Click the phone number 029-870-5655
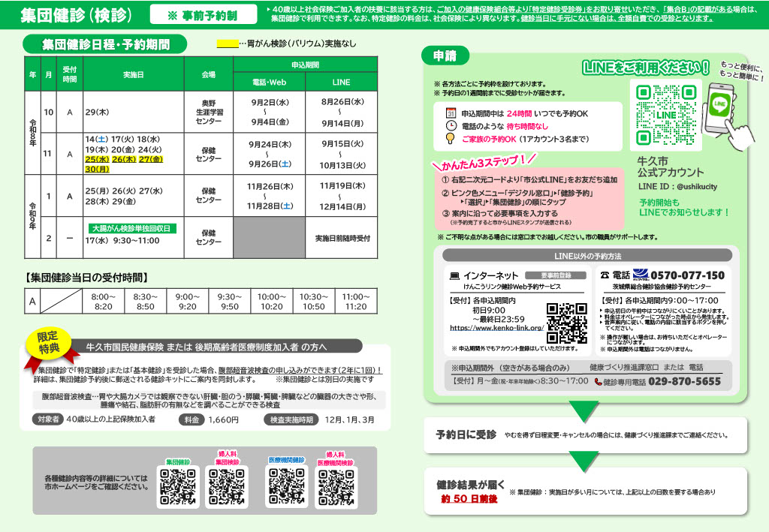 tap(685, 381)
